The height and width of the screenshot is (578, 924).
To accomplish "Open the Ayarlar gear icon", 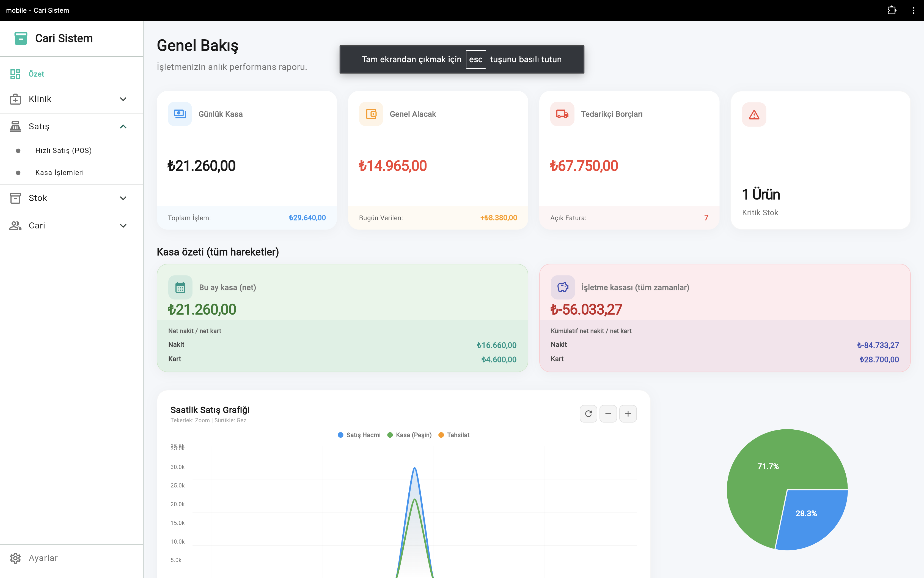I will tap(15, 558).
